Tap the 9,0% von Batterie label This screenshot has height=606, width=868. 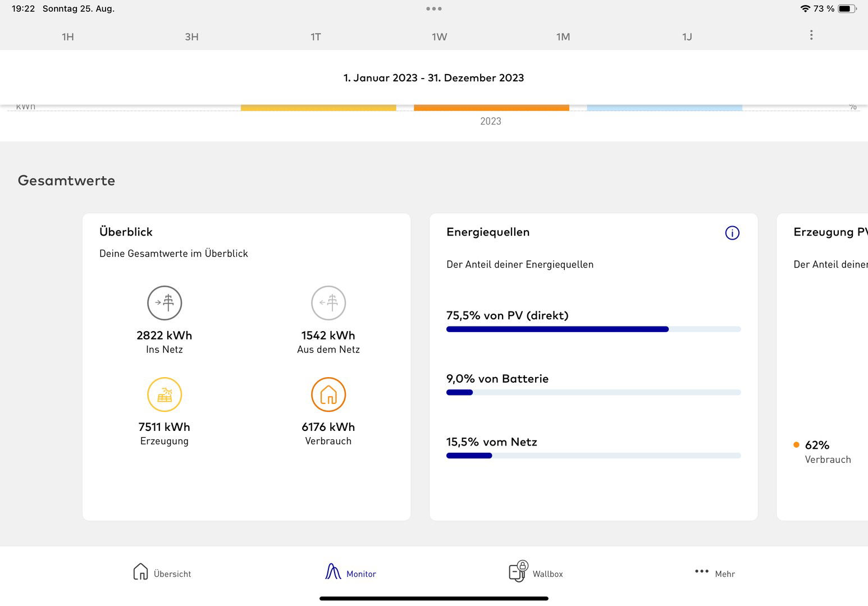(x=497, y=379)
